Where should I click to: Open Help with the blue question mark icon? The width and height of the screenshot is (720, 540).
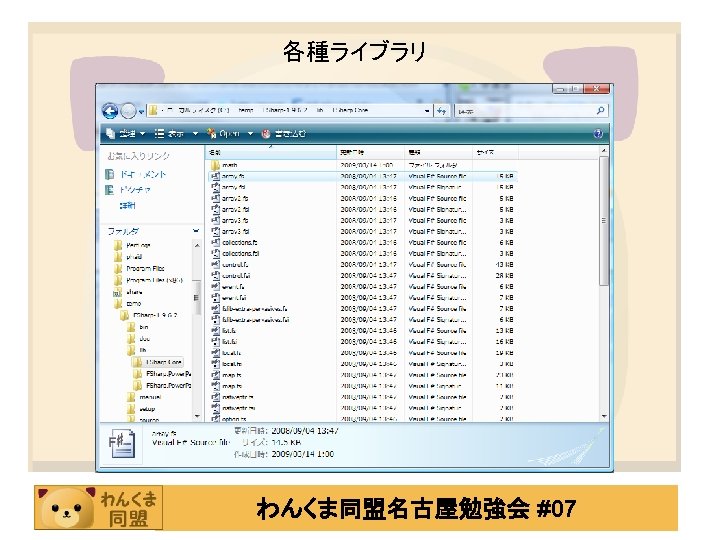point(598,134)
